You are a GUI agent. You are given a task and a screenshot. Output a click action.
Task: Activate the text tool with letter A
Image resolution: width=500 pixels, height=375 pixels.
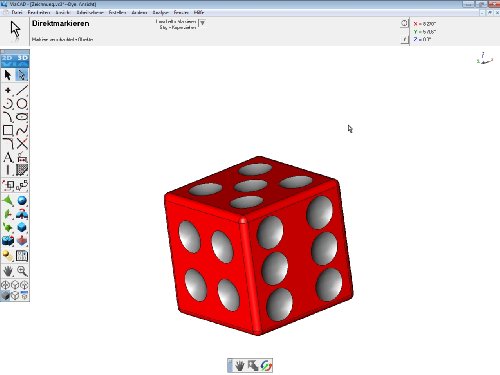pyautogui.click(x=8, y=157)
